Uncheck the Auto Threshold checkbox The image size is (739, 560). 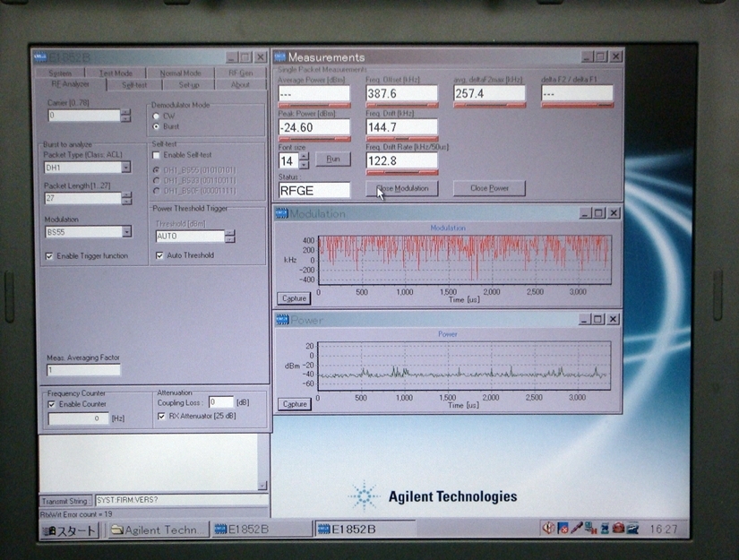tap(159, 255)
